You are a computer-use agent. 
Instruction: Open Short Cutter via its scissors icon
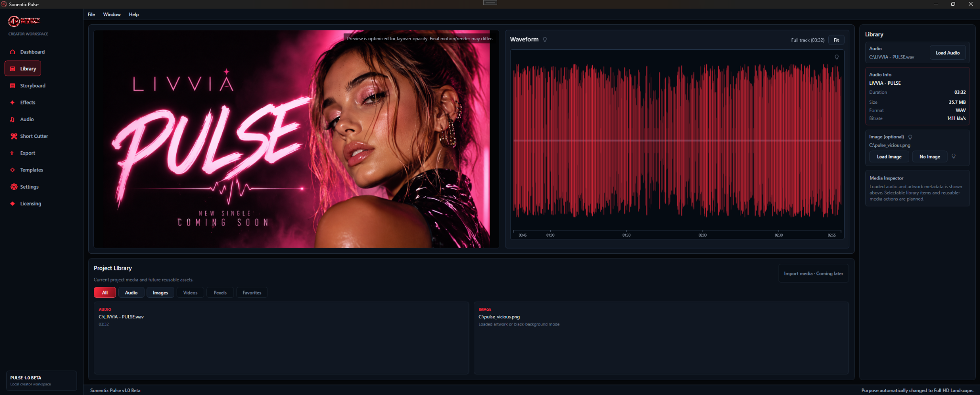[13, 136]
